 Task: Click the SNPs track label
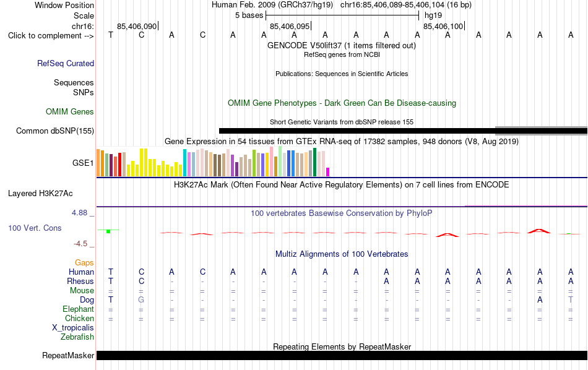click(84, 92)
